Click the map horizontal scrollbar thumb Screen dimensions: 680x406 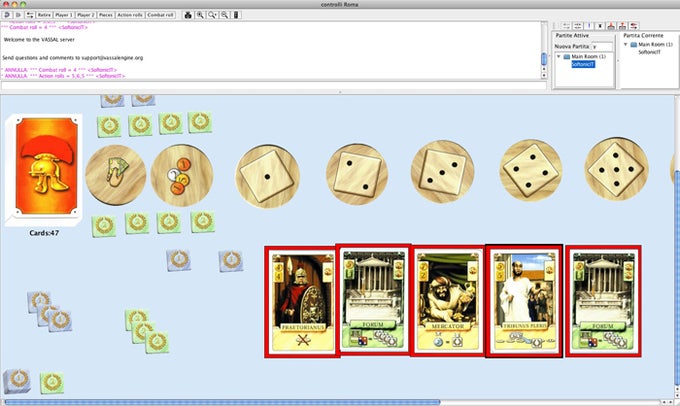tap(222, 403)
